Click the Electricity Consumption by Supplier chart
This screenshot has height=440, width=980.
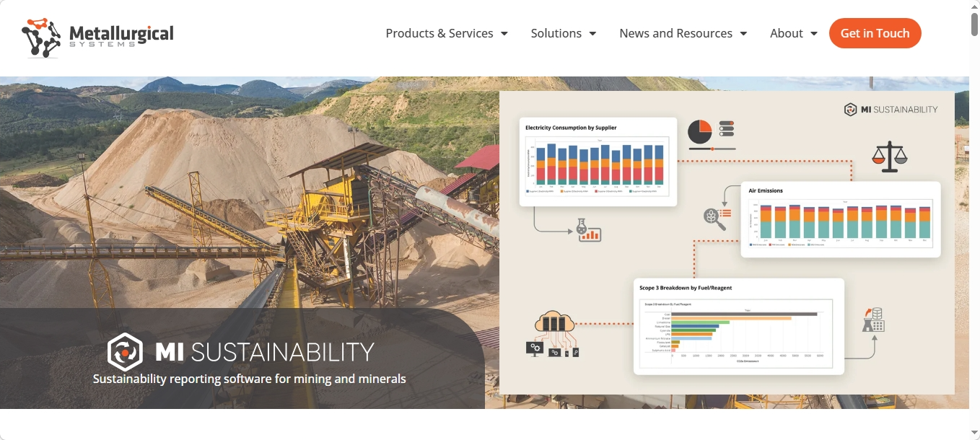coord(598,162)
